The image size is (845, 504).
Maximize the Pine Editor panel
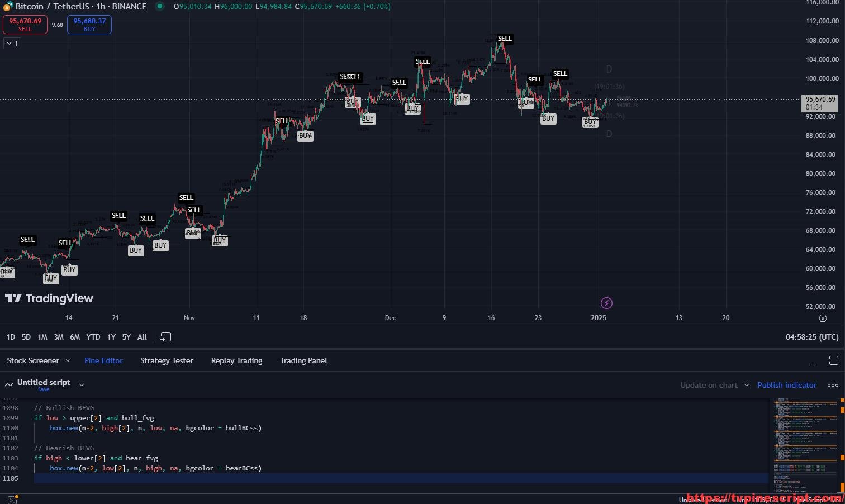pos(833,360)
